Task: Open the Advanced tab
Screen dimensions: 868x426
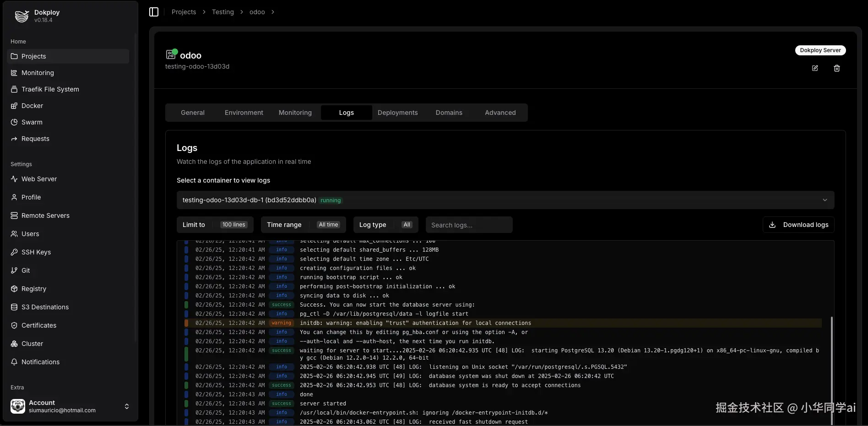Action: (500, 113)
